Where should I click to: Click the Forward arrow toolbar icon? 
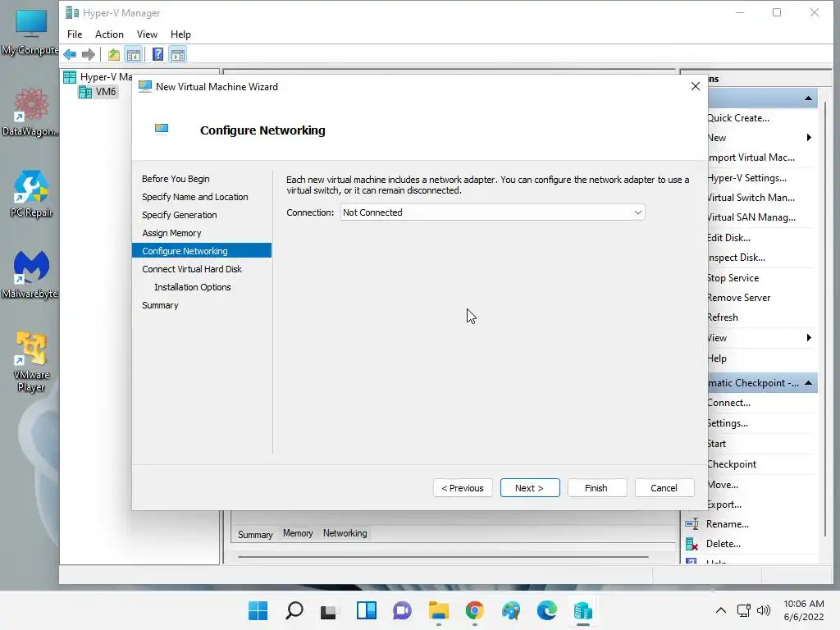click(x=89, y=55)
